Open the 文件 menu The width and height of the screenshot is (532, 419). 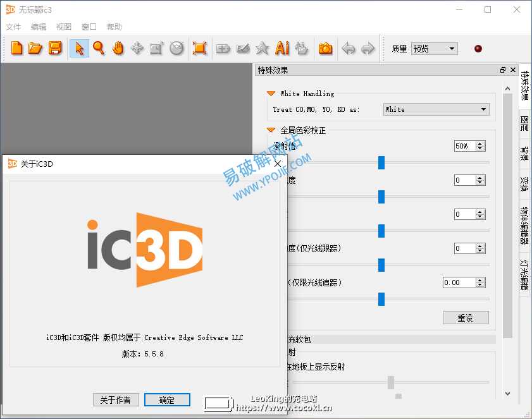[13, 27]
